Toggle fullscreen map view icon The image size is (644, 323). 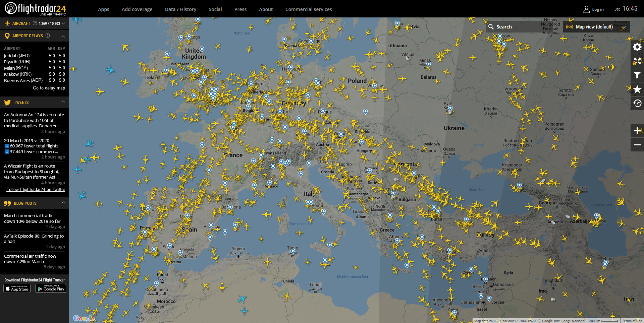coord(637,61)
